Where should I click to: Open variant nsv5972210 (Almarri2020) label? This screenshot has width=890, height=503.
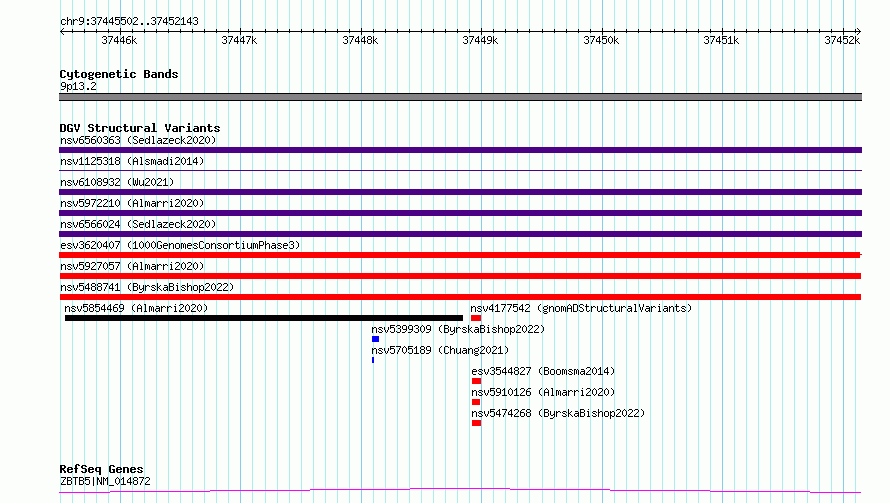coord(132,203)
